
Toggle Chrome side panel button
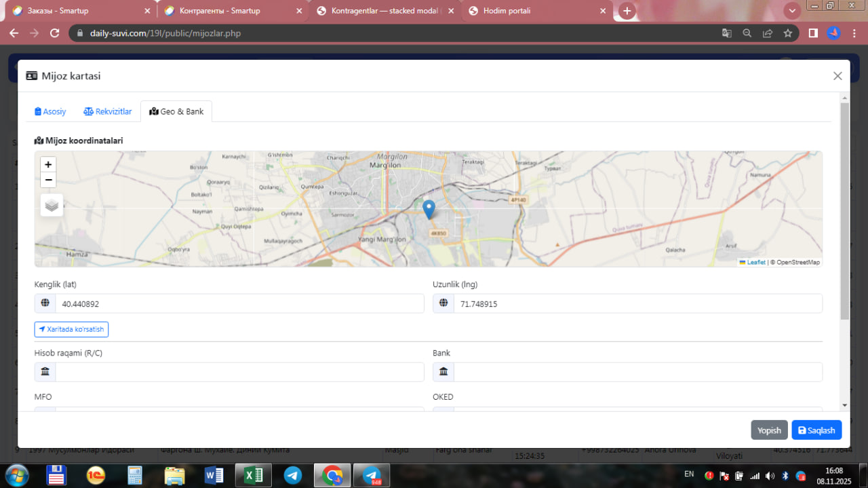(x=813, y=33)
